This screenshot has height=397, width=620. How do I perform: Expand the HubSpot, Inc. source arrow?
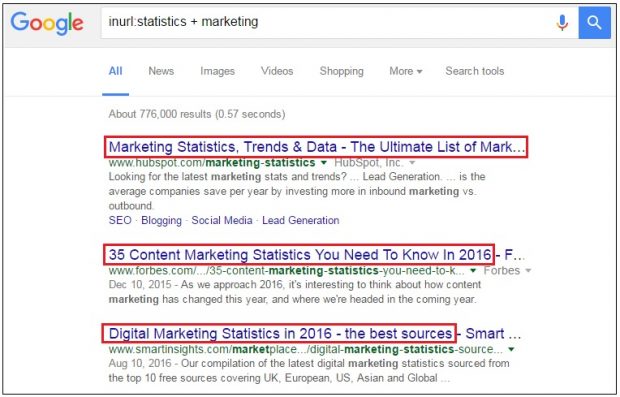[412, 163]
